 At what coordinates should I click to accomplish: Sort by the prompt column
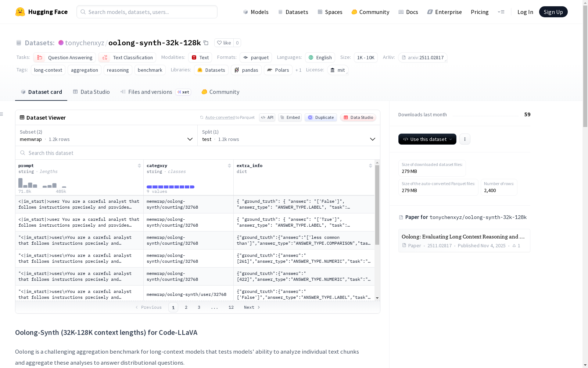click(x=139, y=166)
